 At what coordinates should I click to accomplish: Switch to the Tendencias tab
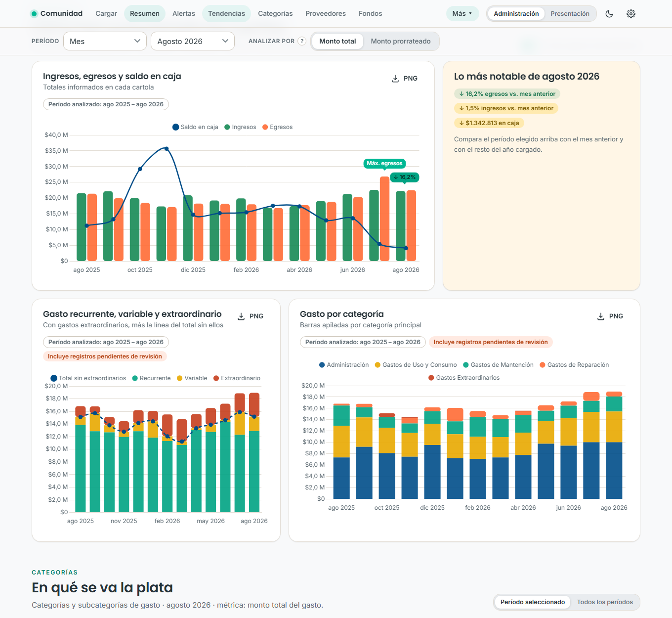tap(226, 14)
